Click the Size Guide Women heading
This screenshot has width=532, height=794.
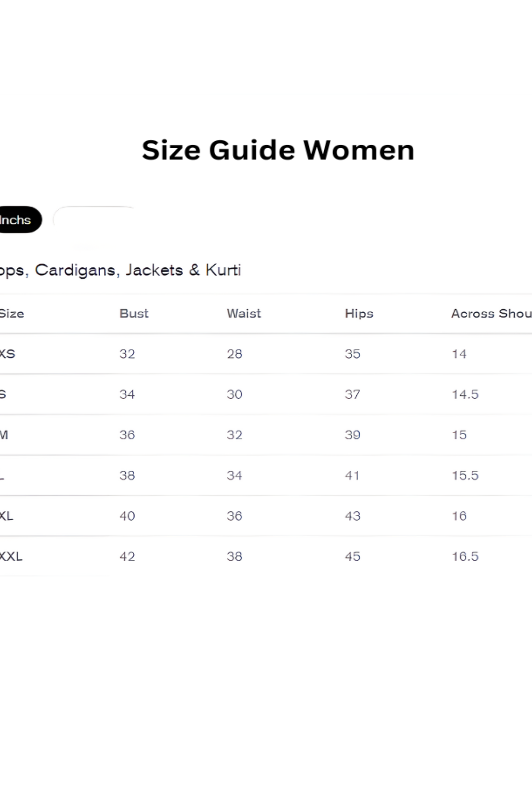point(278,150)
